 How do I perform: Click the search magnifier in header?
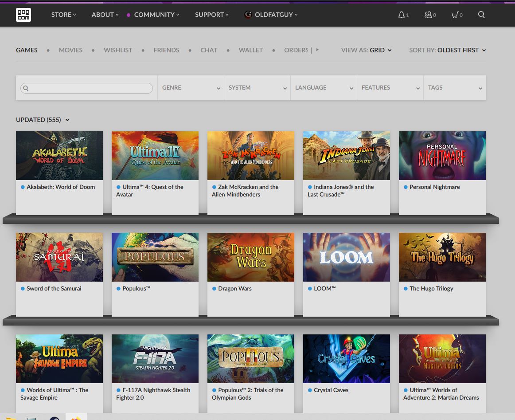481,15
